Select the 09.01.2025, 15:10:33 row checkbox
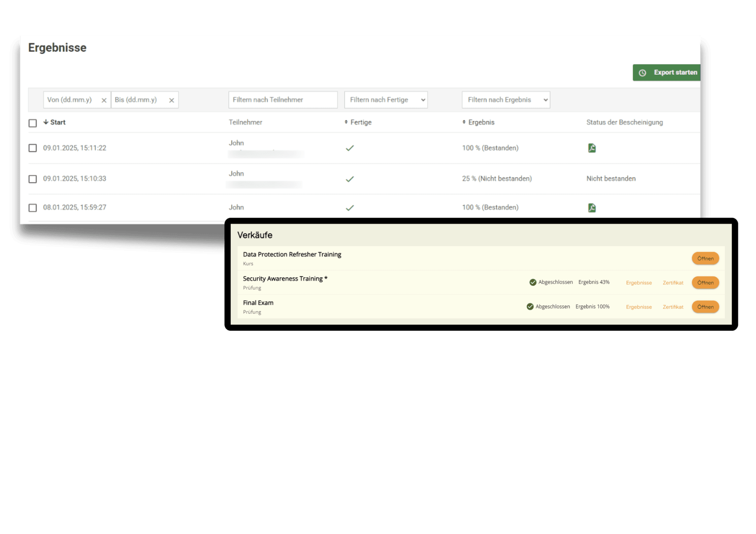756x534 pixels. [33, 179]
